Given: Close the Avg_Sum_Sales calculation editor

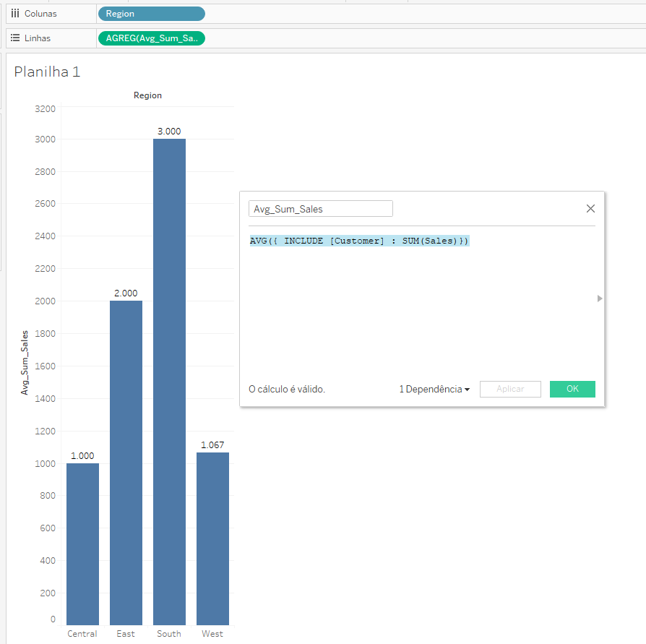Looking at the screenshot, I should pyautogui.click(x=590, y=208).
